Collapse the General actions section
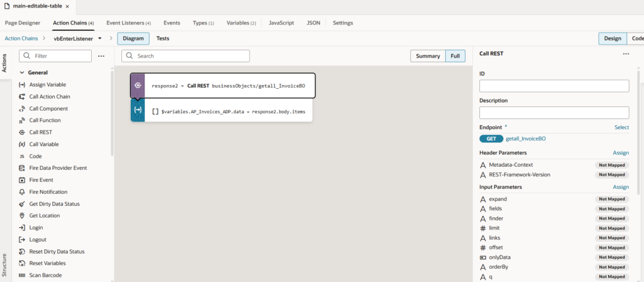This screenshot has width=644, height=282. coord(23,72)
